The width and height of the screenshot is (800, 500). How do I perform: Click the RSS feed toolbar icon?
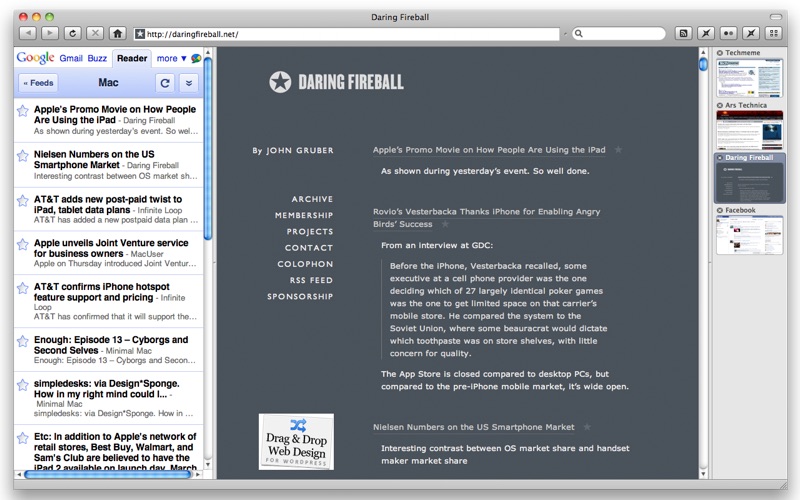click(683, 34)
